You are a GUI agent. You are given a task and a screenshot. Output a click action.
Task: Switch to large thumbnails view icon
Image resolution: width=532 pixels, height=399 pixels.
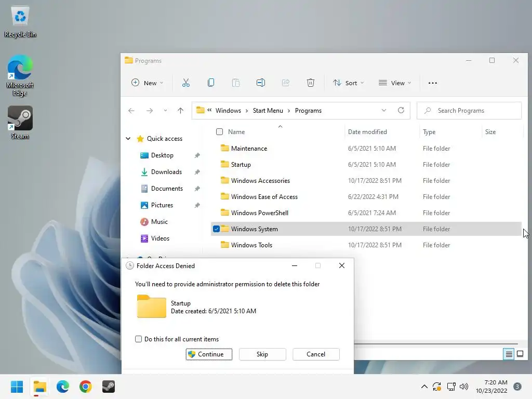tap(520, 354)
